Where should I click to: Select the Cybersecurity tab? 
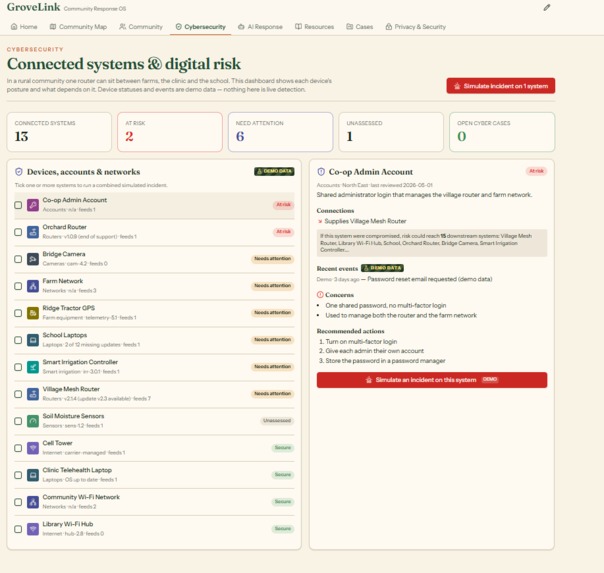(x=200, y=27)
